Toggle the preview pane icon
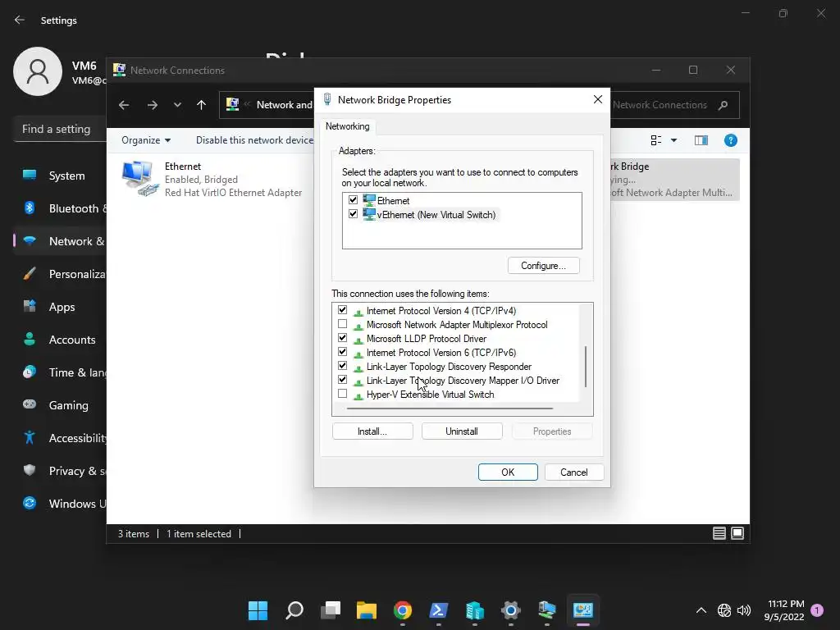Viewport: 840px width, 630px height. pyautogui.click(x=701, y=140)
